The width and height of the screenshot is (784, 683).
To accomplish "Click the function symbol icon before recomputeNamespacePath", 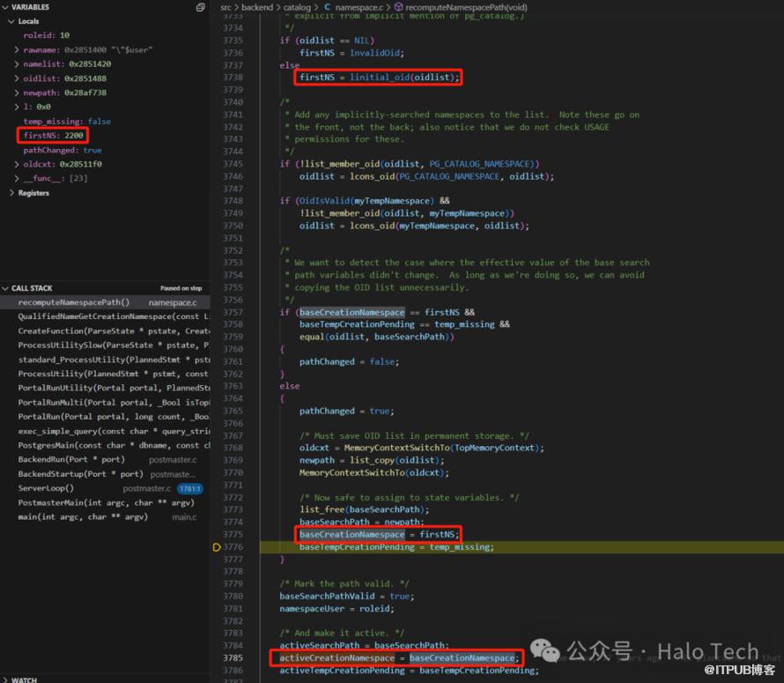I will tap(396, 7).
